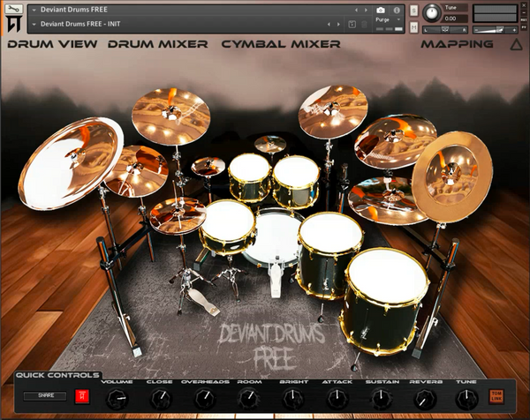
Task: Switch to the Drum Mixer tab
Action: click(x=157, y=43)
